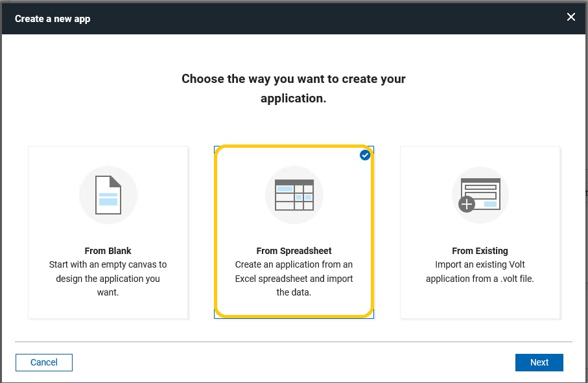Viewport: 588px width, 383px height.
Task: Select the From Existing title
Action: coord(480,251)
